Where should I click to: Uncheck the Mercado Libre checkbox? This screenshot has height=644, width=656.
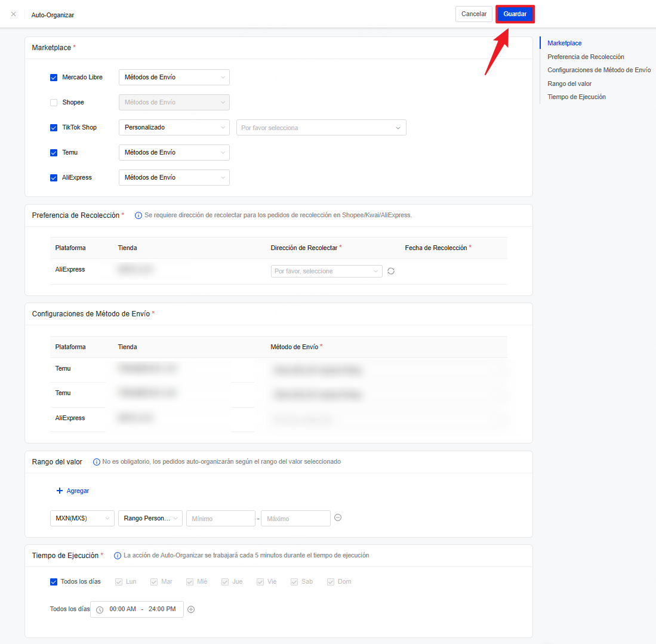click(54, 77)
